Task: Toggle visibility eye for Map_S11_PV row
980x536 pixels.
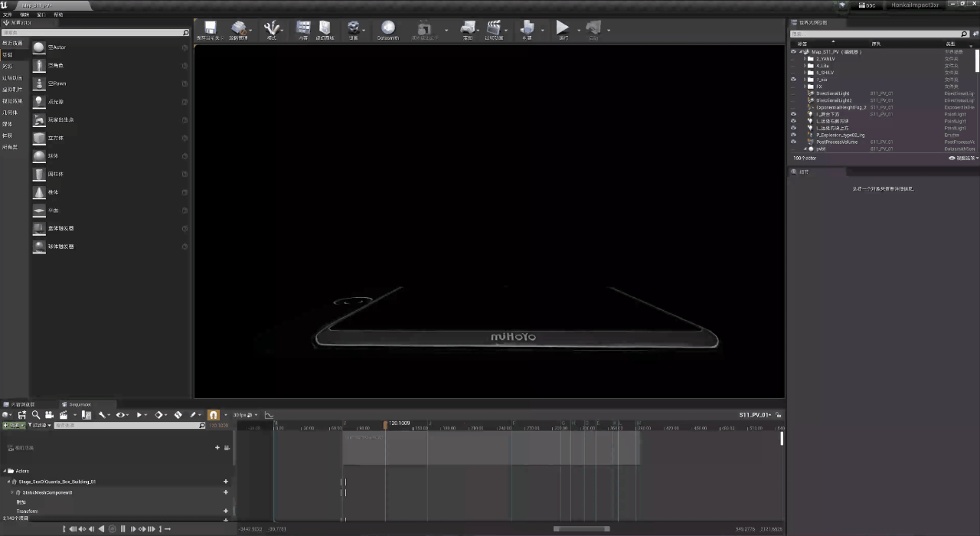Action: click(793, 52)
